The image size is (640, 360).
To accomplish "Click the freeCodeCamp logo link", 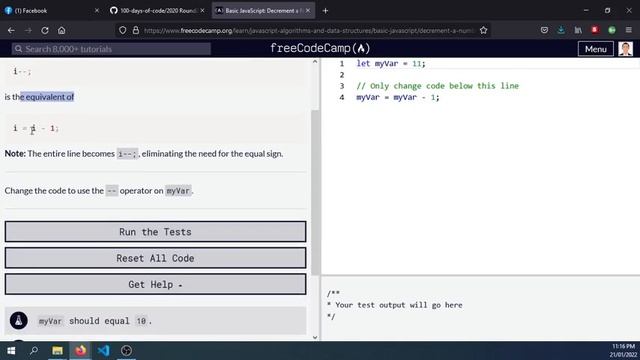I will pos(320,49).
